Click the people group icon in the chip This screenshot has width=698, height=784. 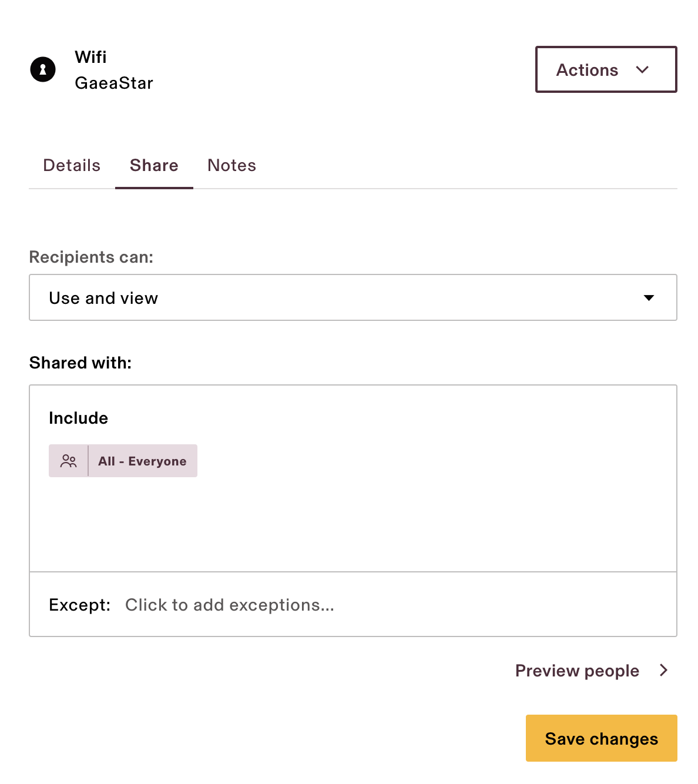(x=68, y=461)
